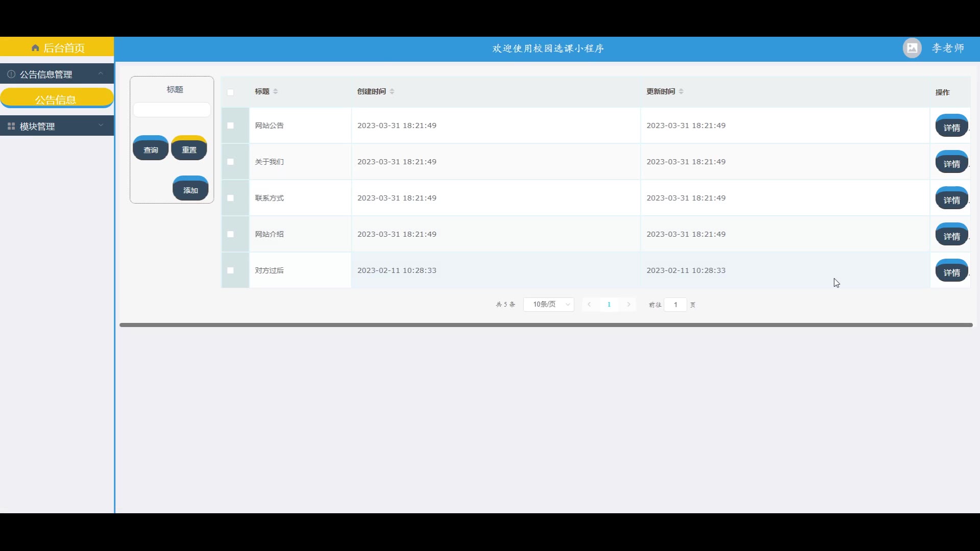Check the 网站公告 row checkbox

click(x=230, y=126)
